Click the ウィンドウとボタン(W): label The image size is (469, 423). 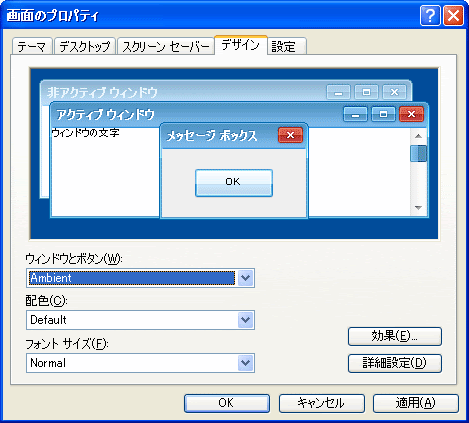click(x=74, y=259)
